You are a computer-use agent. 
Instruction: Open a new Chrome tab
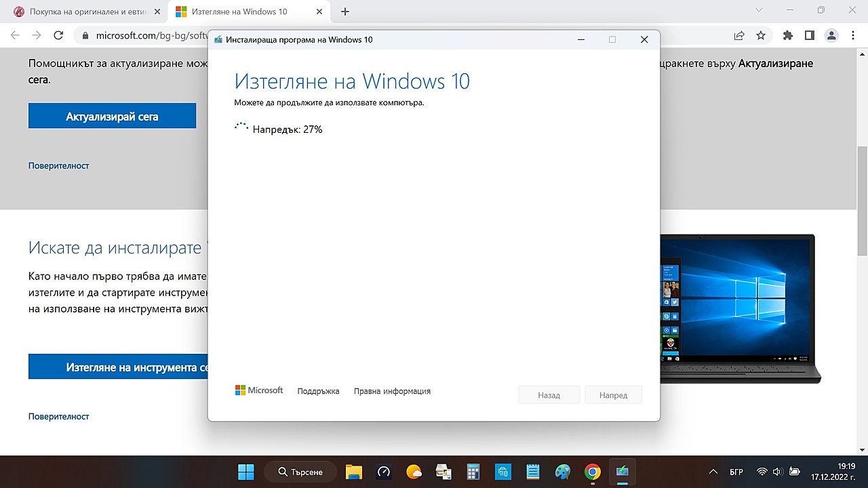point(345,12)
